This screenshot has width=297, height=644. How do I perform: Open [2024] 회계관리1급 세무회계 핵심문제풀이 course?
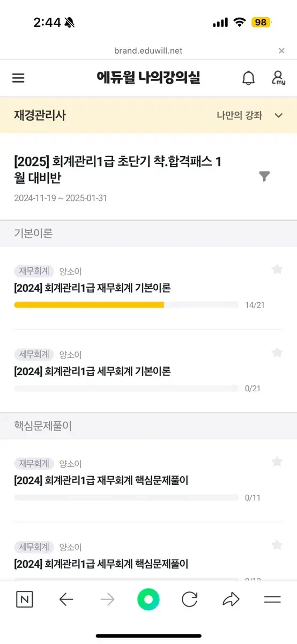click(101, 564)
